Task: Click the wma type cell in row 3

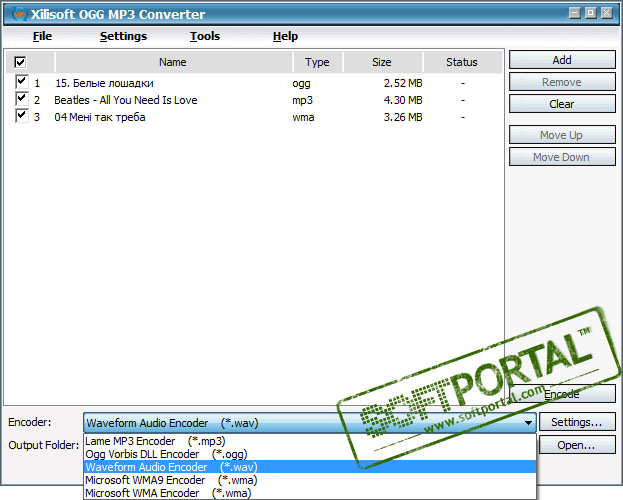Action: click(x=303, y=117)
